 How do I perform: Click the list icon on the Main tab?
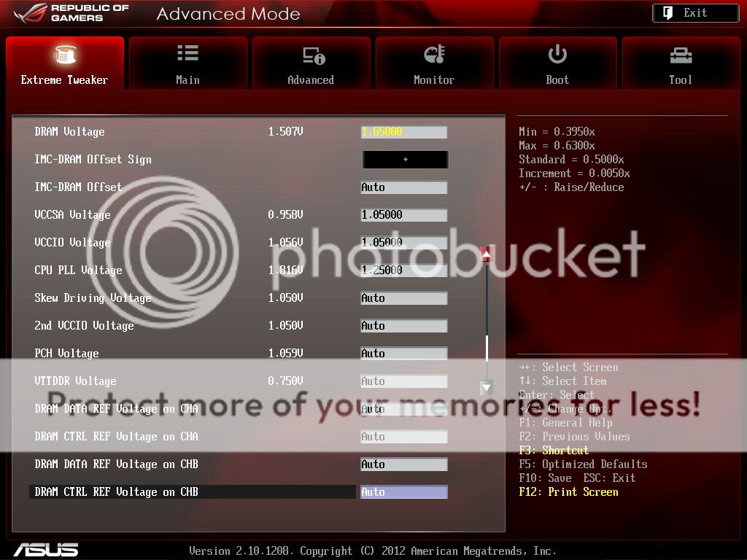tap(187, 52)
